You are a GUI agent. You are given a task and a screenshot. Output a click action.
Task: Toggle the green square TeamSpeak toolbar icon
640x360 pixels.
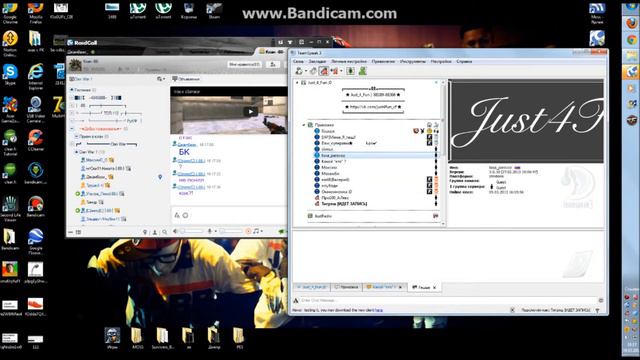pos(350,71)
